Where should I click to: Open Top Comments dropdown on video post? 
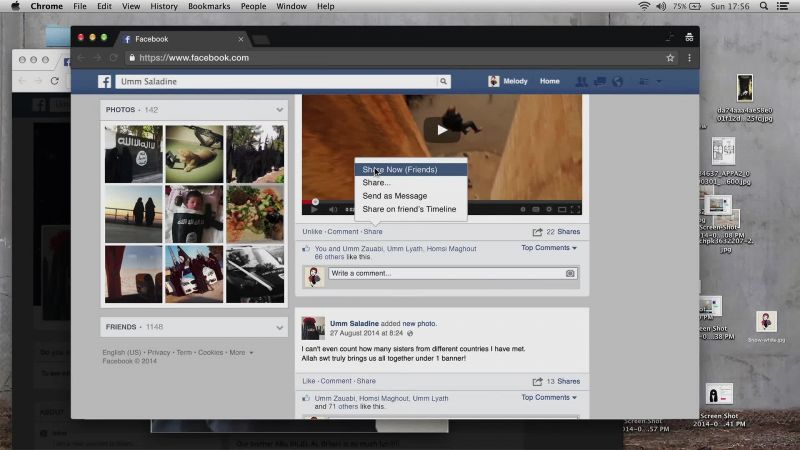548,248
